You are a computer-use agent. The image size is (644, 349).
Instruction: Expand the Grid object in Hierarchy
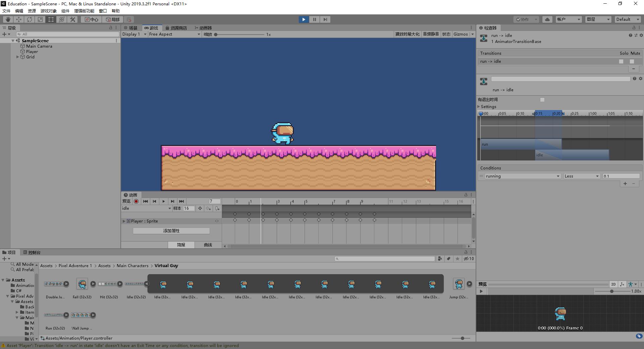(18, 57)
